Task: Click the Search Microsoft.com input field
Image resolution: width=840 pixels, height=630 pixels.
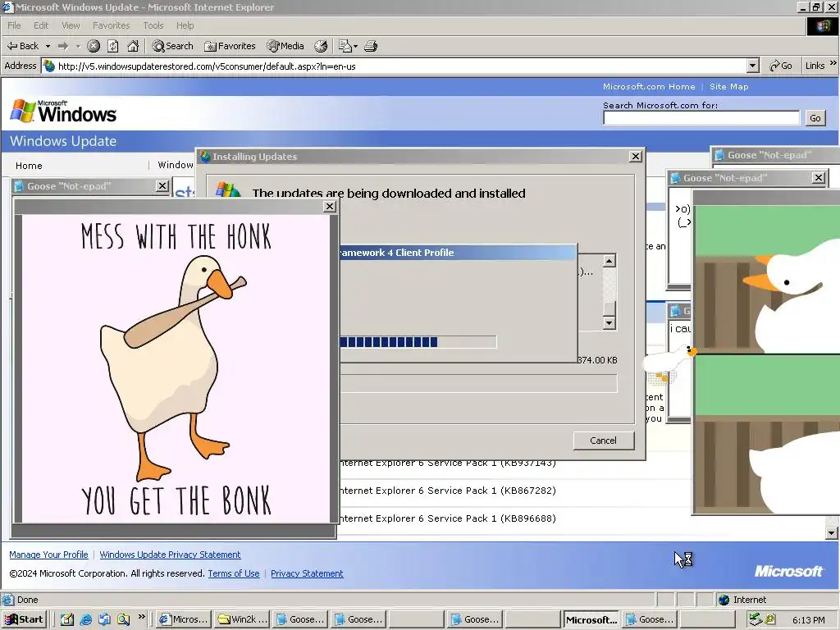Action: pyautogui.click(x=701, y=118)
